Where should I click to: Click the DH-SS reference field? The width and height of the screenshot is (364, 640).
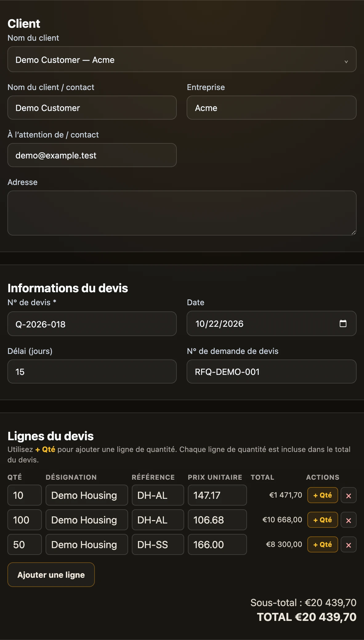click(x=158, y=544)
